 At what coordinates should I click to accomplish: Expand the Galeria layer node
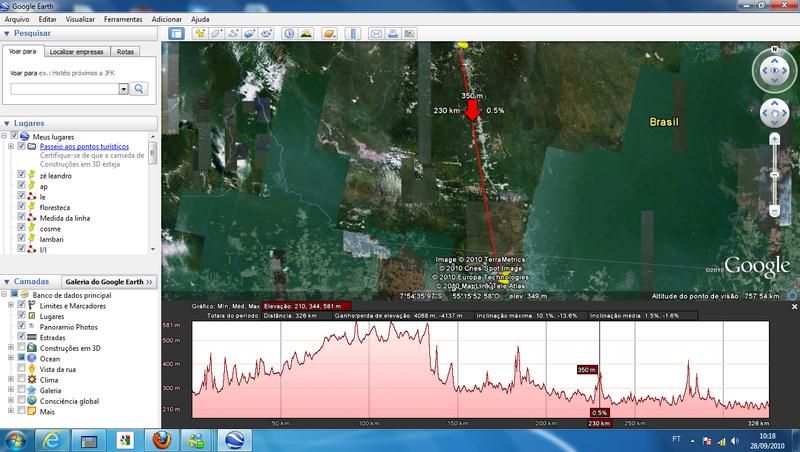point(11,389)
